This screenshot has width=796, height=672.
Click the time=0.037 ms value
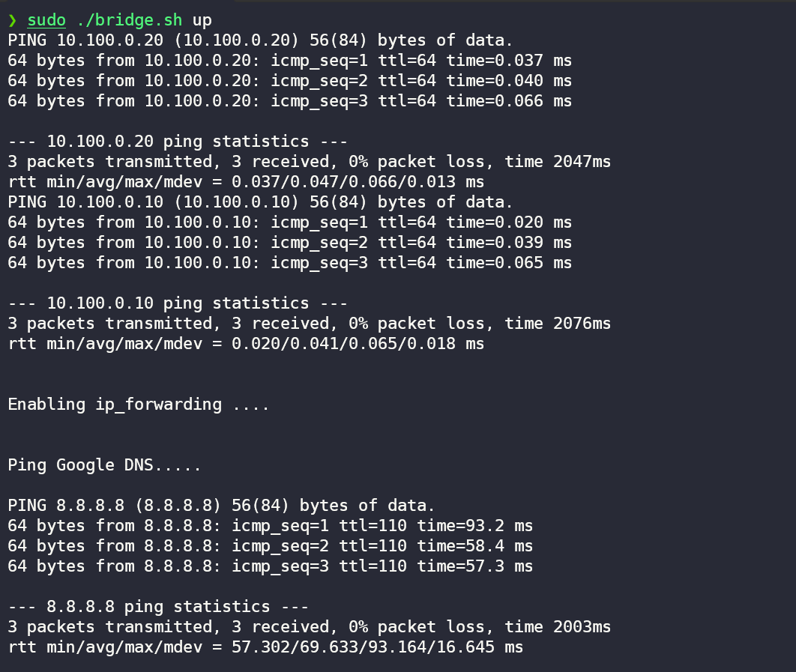[x=509, y=61]
